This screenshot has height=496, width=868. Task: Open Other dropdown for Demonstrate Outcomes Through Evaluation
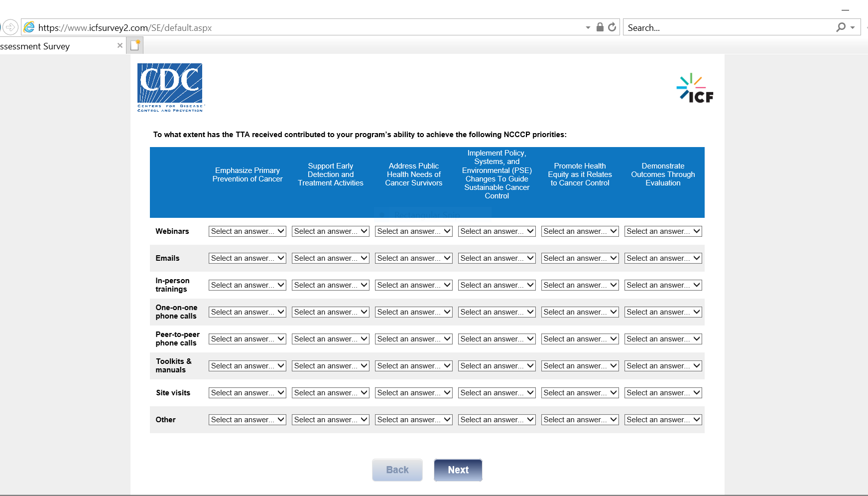[x=663, y=420]
